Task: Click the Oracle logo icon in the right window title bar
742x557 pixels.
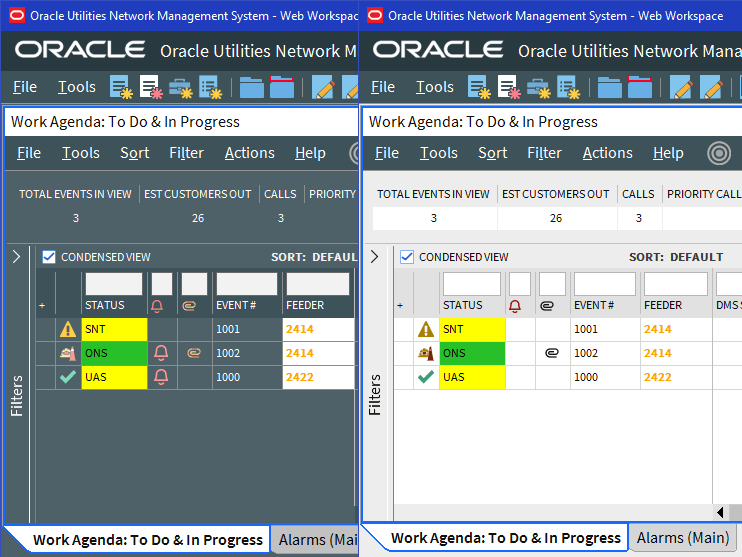Action: click(x=374, y=15)
